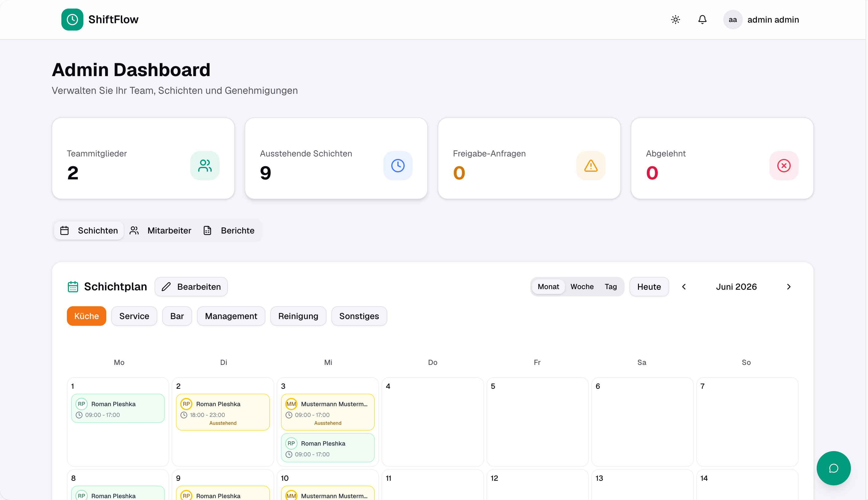
Task: Open the chat bubble floating button
Action: pyautogui.click(x=833, y=468)
